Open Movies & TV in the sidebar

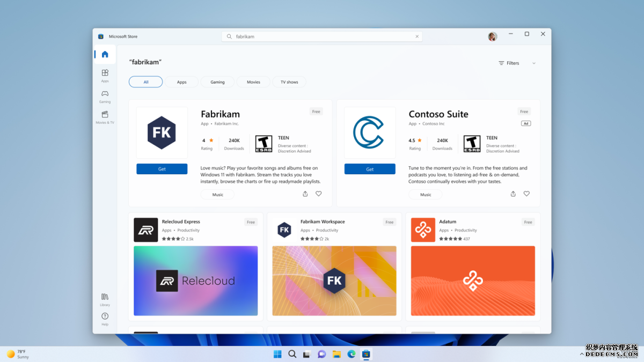105,117
